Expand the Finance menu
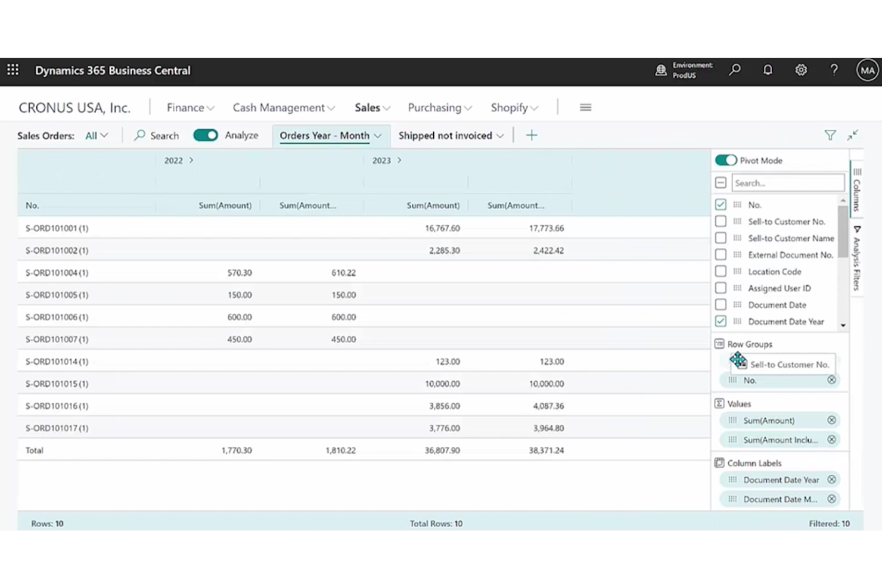Image resolution: width=882 pixels, height=588 pixels. [x=190, y=107]
